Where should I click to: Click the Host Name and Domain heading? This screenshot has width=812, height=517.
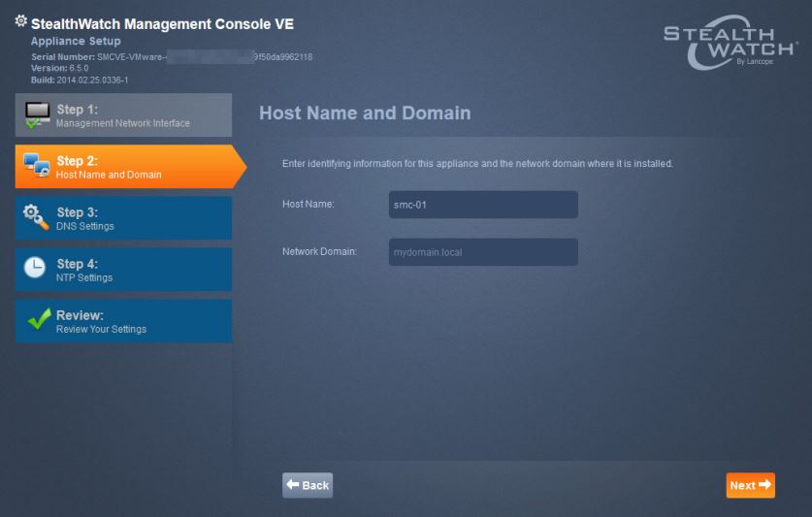pos(365,113)
